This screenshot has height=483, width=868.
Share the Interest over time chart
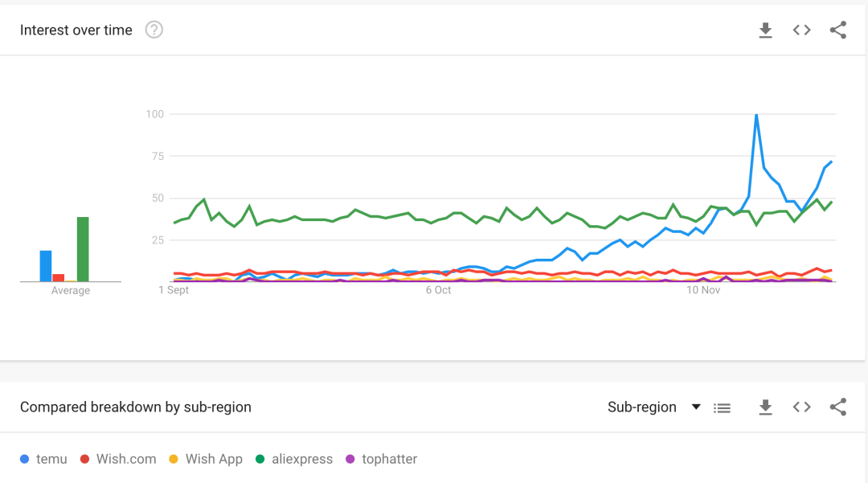click(x=837, y=31)
